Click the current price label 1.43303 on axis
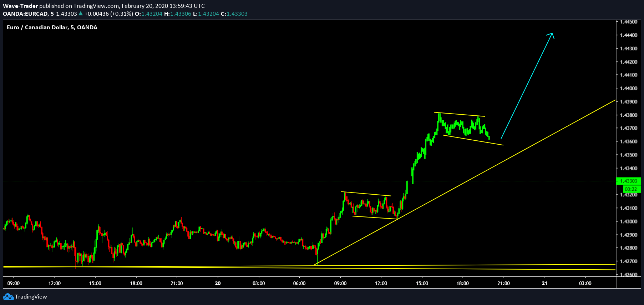 tap(628, 181)
